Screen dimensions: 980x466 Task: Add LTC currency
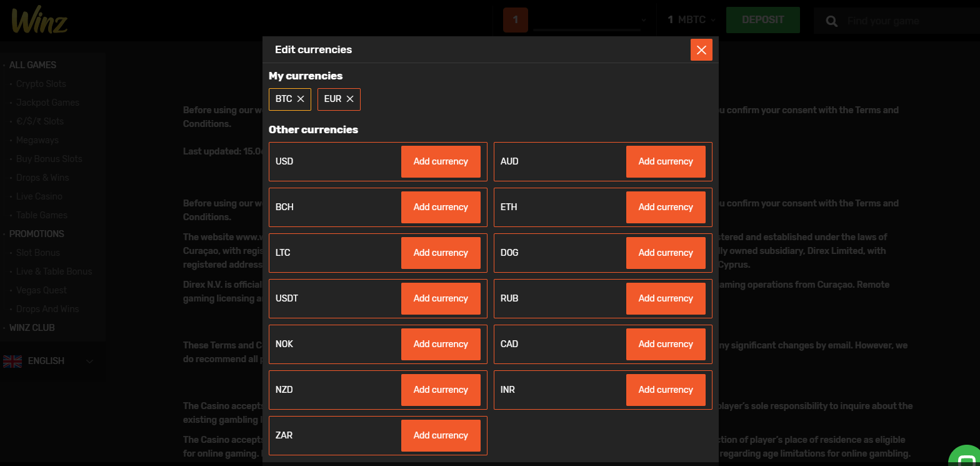pyautogui.click(x=441, y=253)
